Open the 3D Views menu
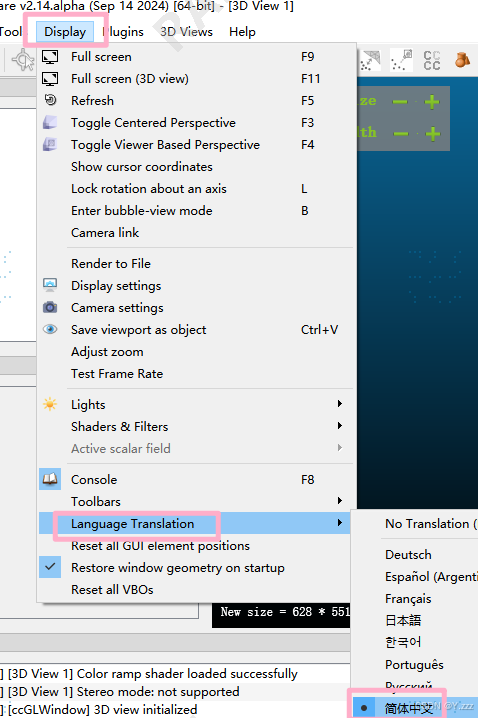 [x=186, y=32]
